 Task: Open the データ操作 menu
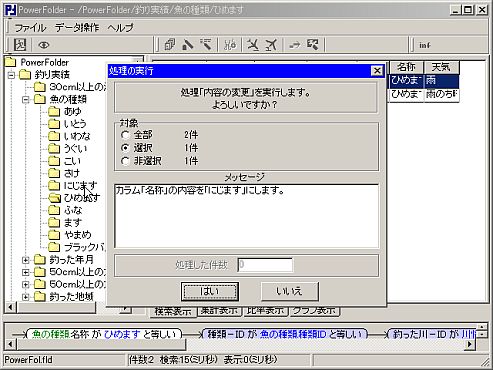click(x=77, y=27)
